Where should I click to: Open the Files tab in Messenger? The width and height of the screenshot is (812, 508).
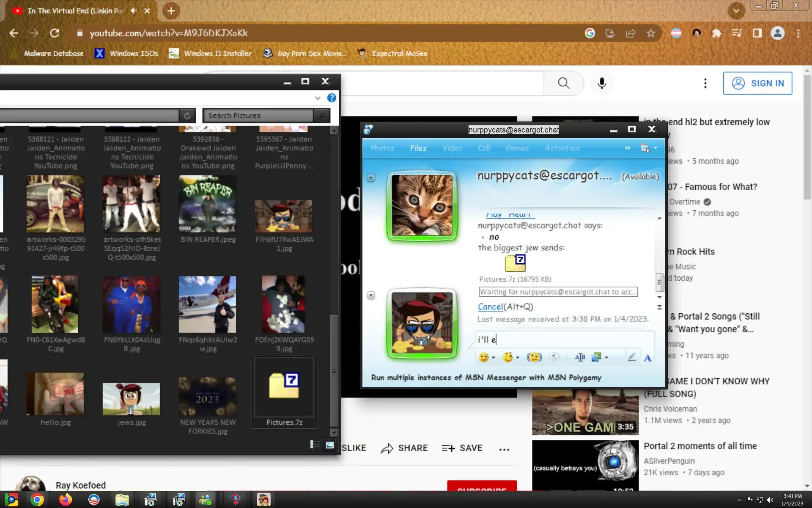click(x=418, y=148)
